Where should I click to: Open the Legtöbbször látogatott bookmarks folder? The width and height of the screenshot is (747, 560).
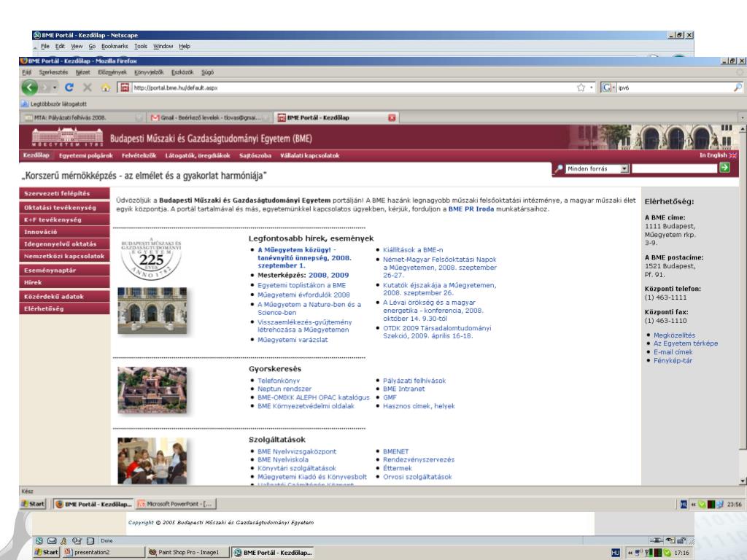(54, 104)
